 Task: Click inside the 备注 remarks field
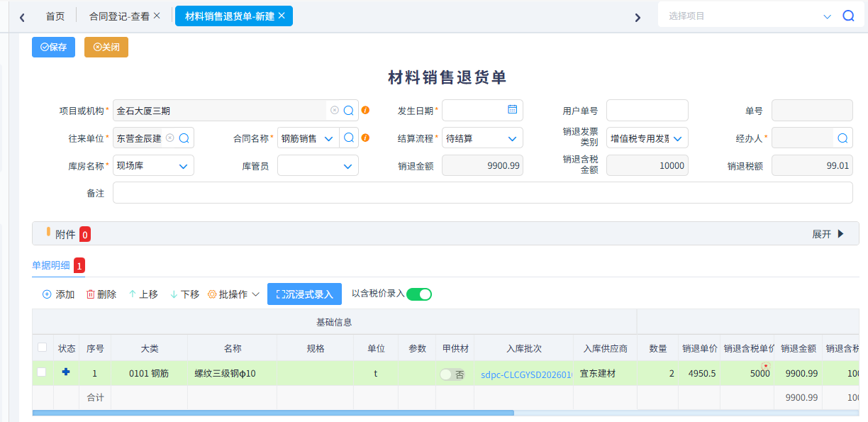click(425, 192)
